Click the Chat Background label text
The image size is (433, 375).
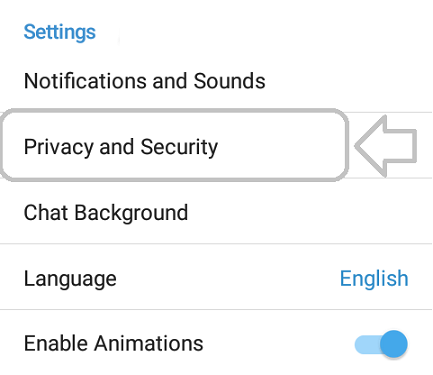tap(106, 213)
